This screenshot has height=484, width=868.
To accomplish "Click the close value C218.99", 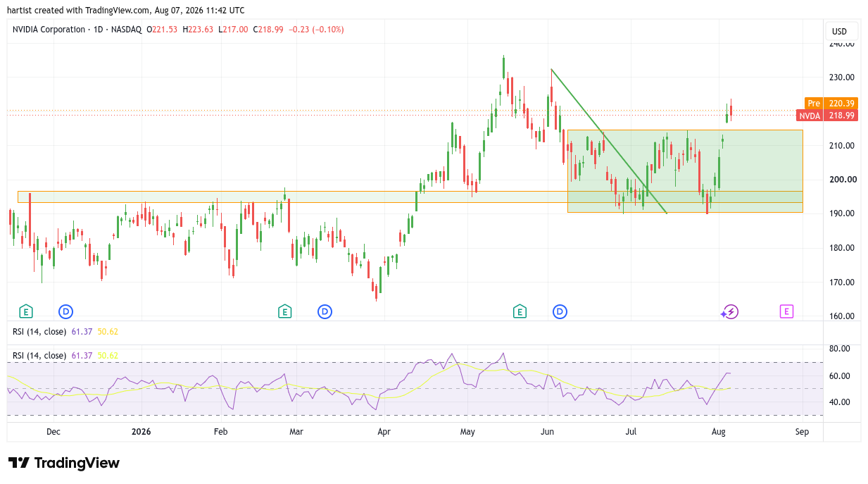I will (x=268, y=30).
